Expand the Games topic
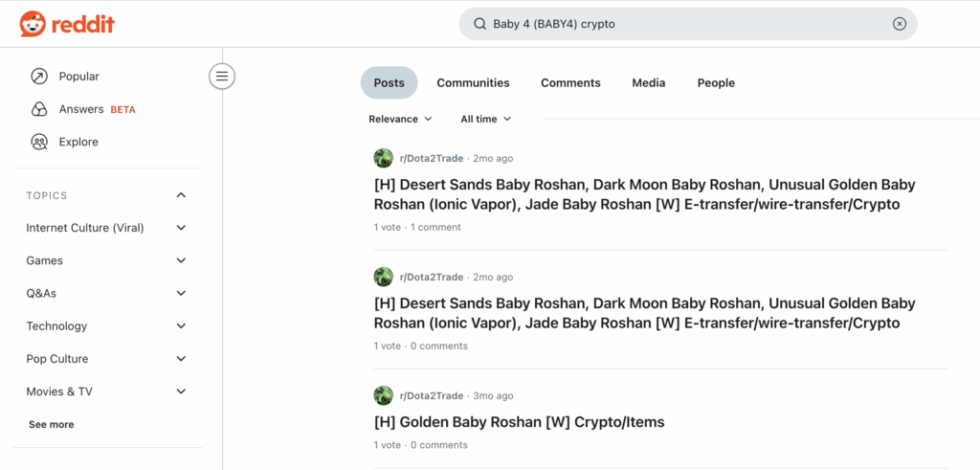The image size is (980, 470). click(x=181, y=260)
